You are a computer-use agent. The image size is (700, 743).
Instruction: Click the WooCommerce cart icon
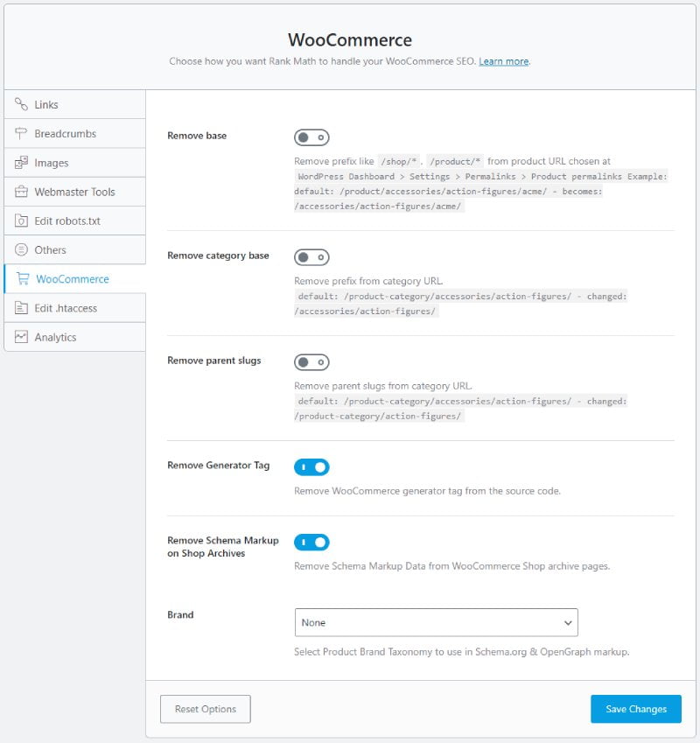(23, 279)
